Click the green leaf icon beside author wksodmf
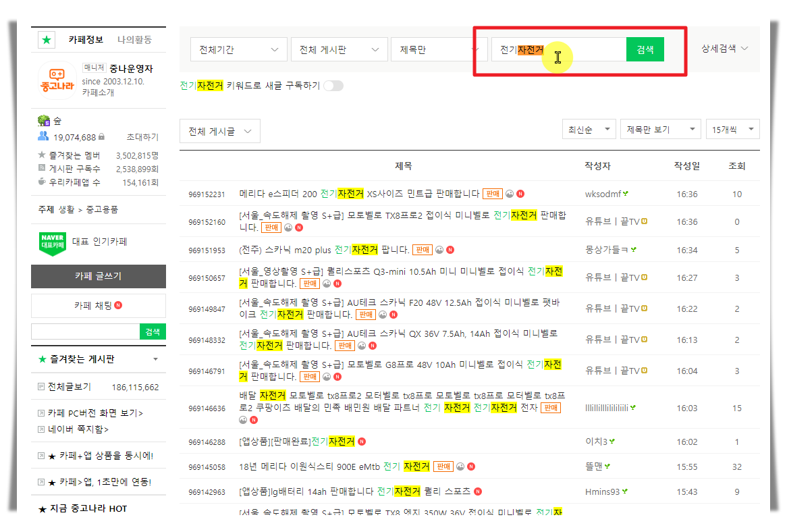The image size is (787, 532). tap(625, 192)
